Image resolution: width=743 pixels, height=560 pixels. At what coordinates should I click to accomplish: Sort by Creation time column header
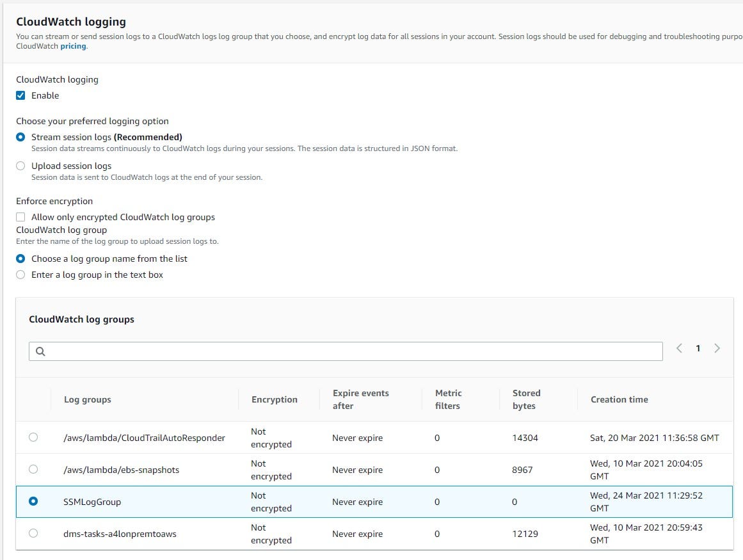tap(619, 399)
